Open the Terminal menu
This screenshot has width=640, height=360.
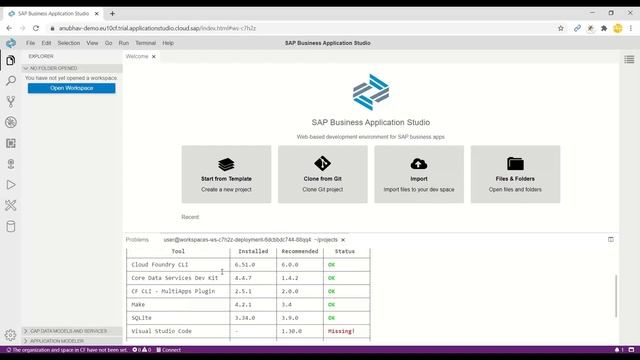146,43
